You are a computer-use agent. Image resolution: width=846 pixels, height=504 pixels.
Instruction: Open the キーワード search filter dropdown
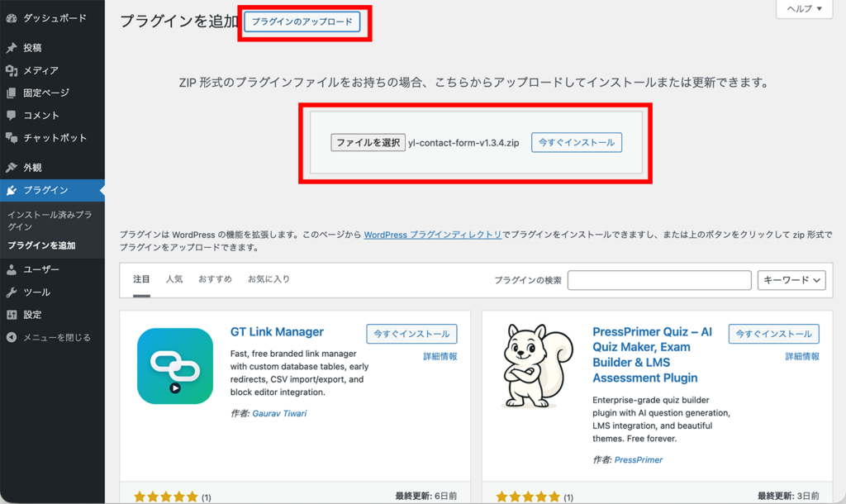[x=790, y=280]
